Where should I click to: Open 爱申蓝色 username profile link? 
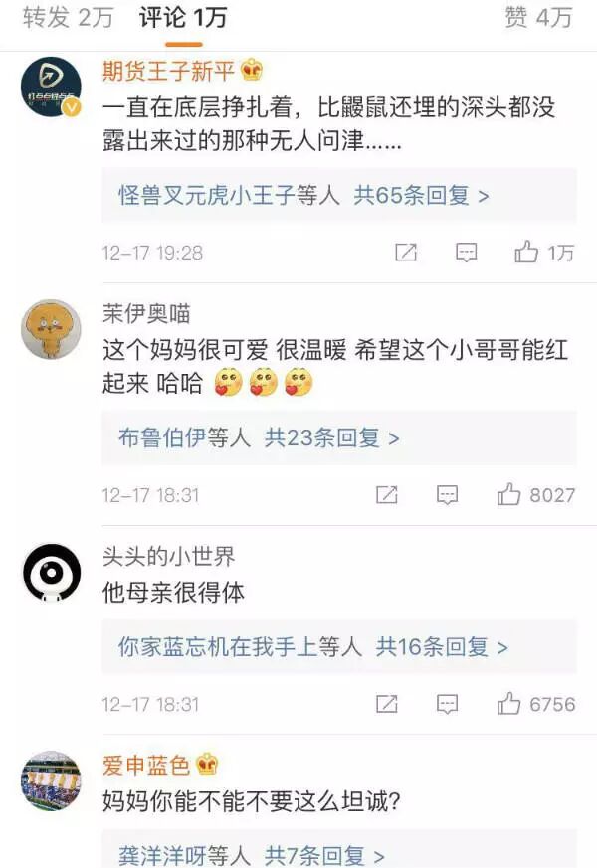point(146,765)
